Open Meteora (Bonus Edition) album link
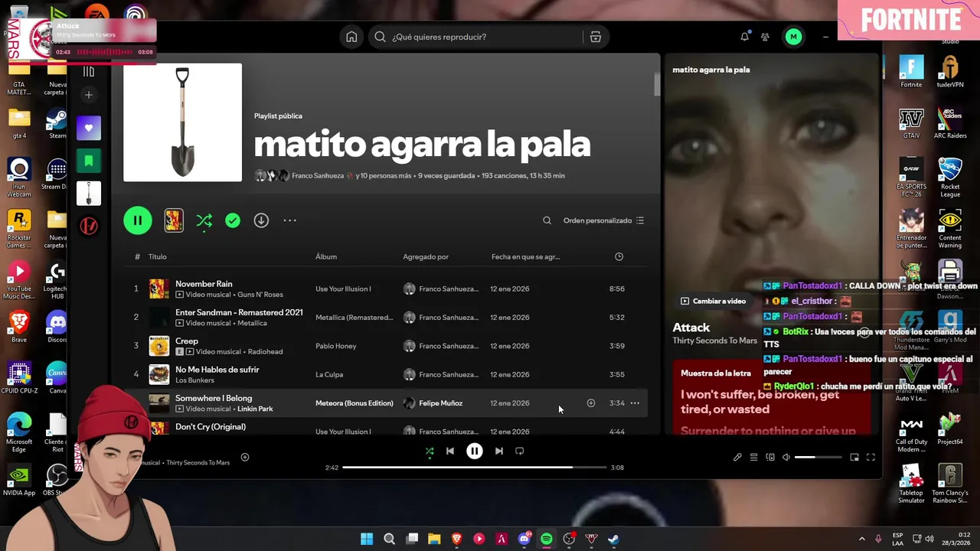Screen dimensions: 980x551 point(354,403)
